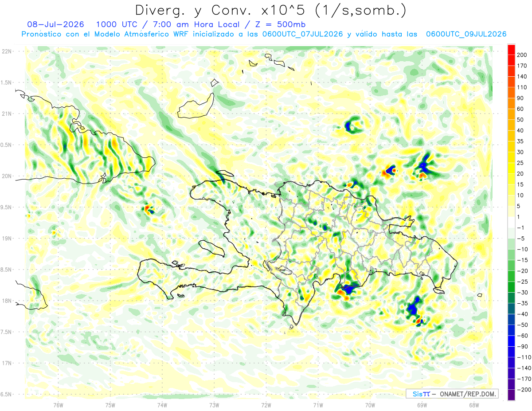Click the '18N' latitude label
Viewport: 532px width, 411px height.
(x=7, y=301)
